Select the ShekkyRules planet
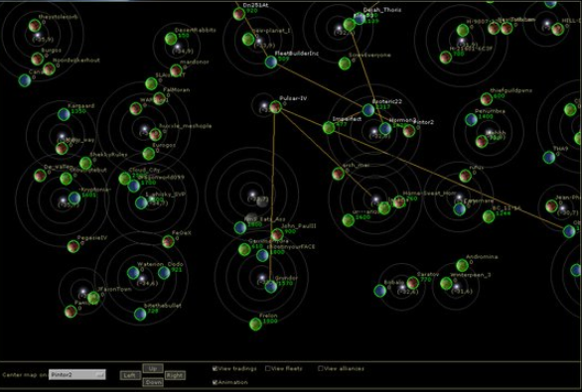582x392 pixels. 85,163
